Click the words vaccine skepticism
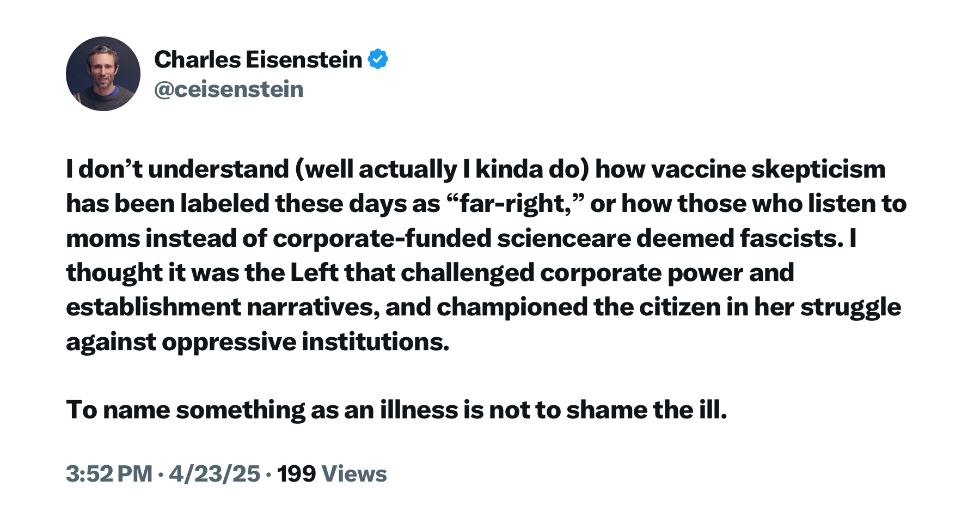Image resolution: width=980 pixels, height=505 pixels. [768, 169]
